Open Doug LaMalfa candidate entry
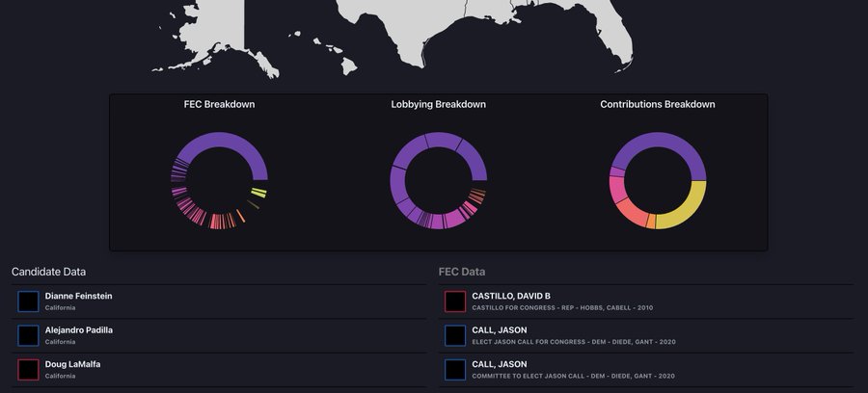Screen dimensions: 868x393 pos(219,370)
